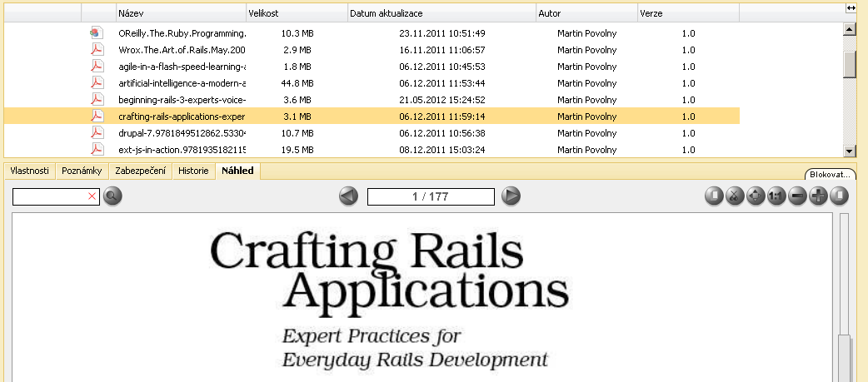868x382 pixels.
Task: Reset zoom with the 1:1 button
Action: click(x=776, y=196)
